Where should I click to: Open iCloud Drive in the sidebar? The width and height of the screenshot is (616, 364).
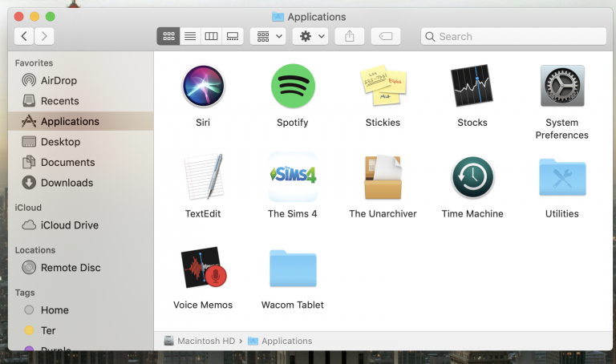80,225
